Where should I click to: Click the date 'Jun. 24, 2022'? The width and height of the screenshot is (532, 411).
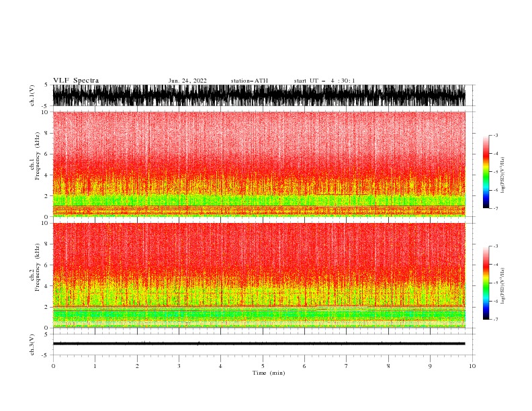pyautogui.click(x=187, y=81)
